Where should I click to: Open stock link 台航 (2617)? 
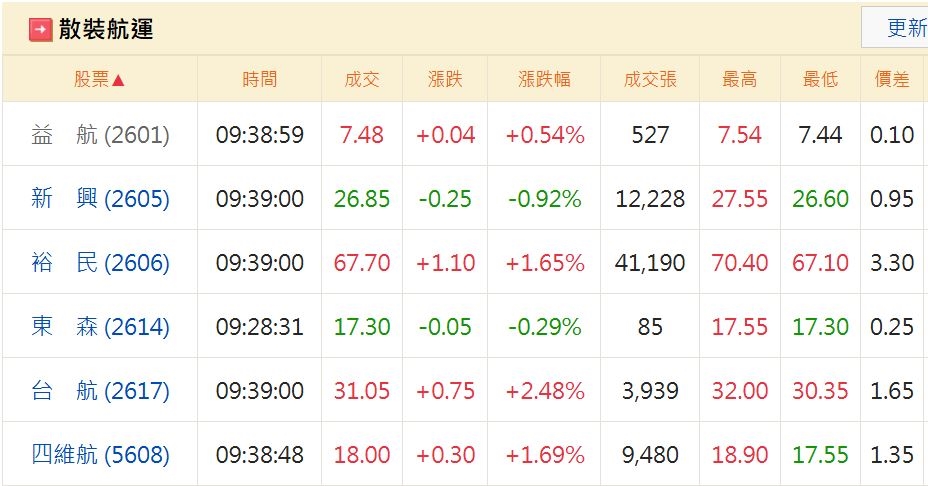100,391
